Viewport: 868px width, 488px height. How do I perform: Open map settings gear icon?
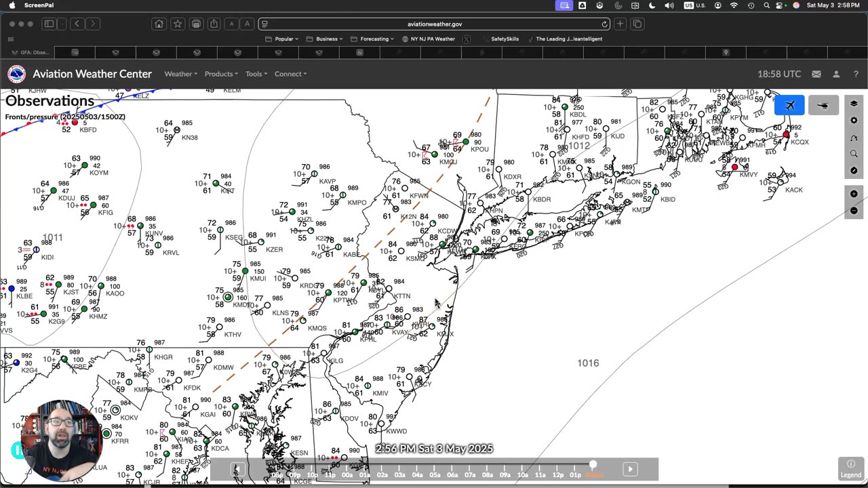[x=854, y=121]
